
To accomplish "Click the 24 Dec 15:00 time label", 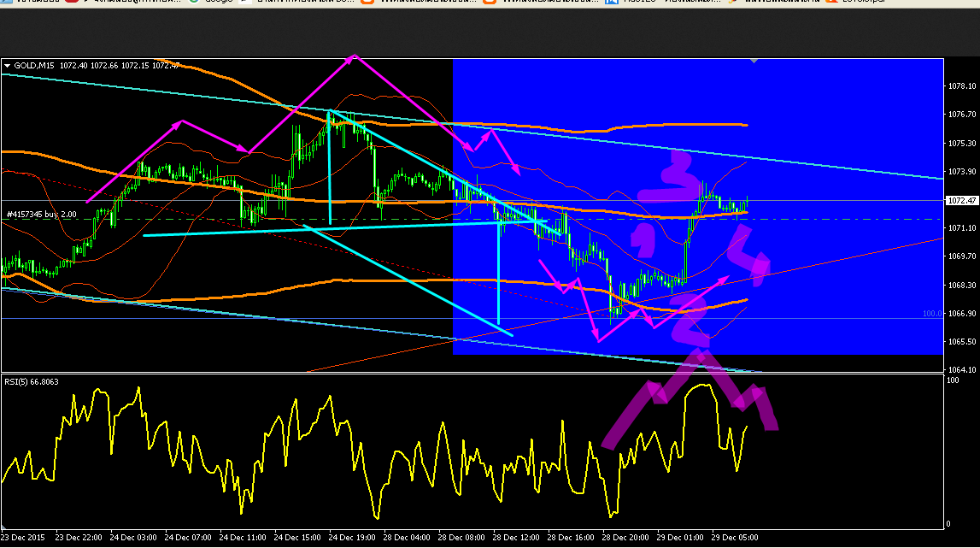I will tap(297, 538).
